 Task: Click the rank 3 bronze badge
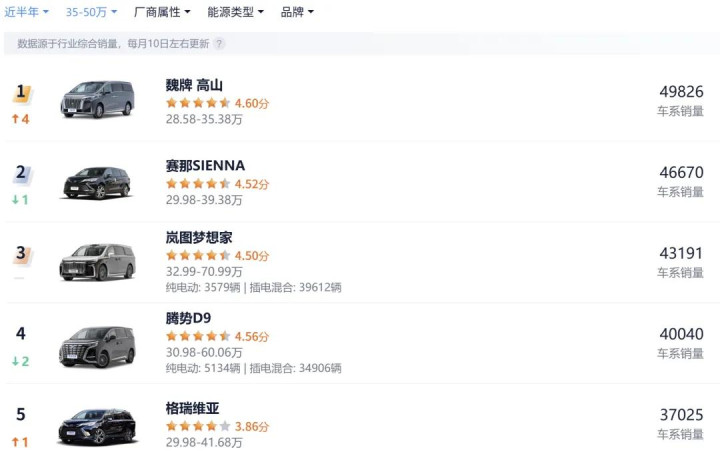point(21,254)
